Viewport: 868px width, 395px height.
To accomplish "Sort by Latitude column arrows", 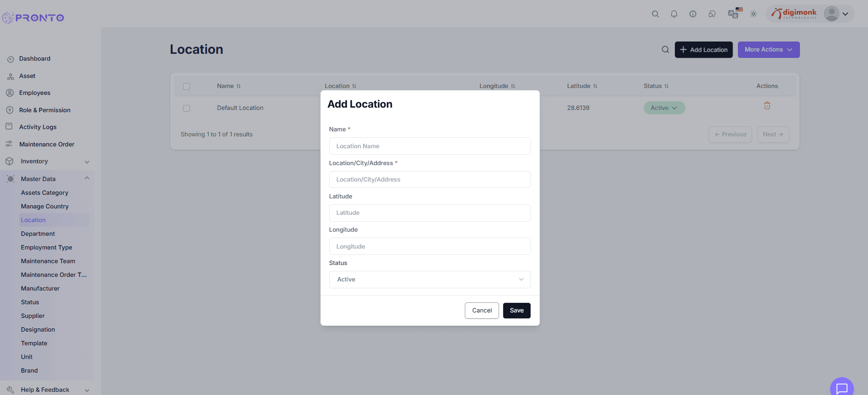I will (x=595, y=86).
